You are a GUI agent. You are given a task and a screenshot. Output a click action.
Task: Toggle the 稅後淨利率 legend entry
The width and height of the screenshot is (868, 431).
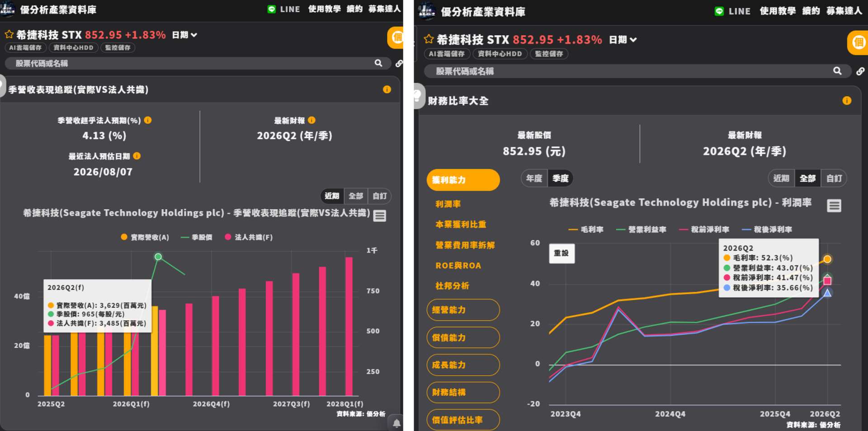[767, 230]
